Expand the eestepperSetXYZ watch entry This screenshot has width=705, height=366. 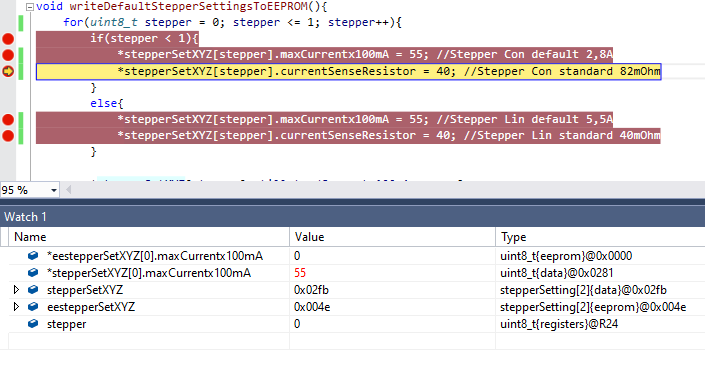[16, 307]
